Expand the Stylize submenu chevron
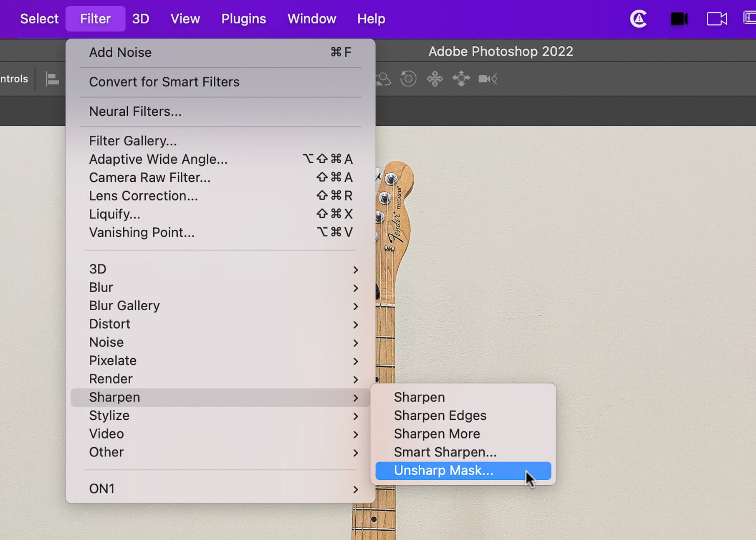This screenshot has width=756, height=540. 356,416
